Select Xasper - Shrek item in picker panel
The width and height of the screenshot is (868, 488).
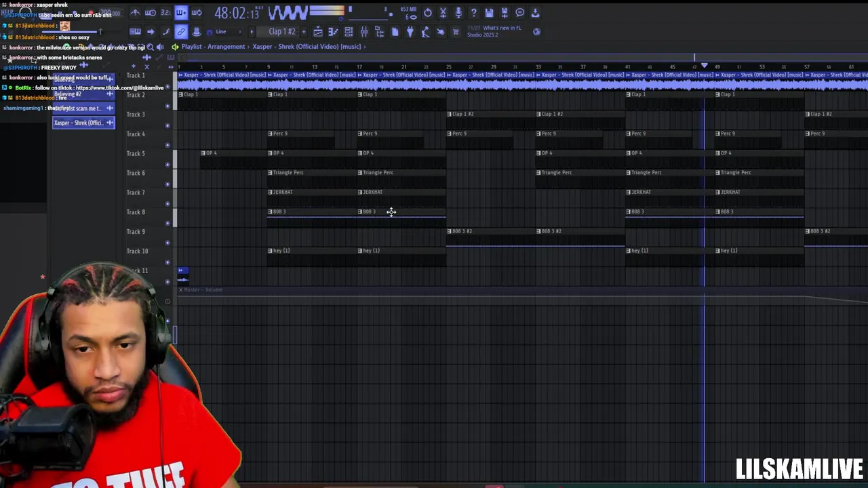click(x=83, y=123)
